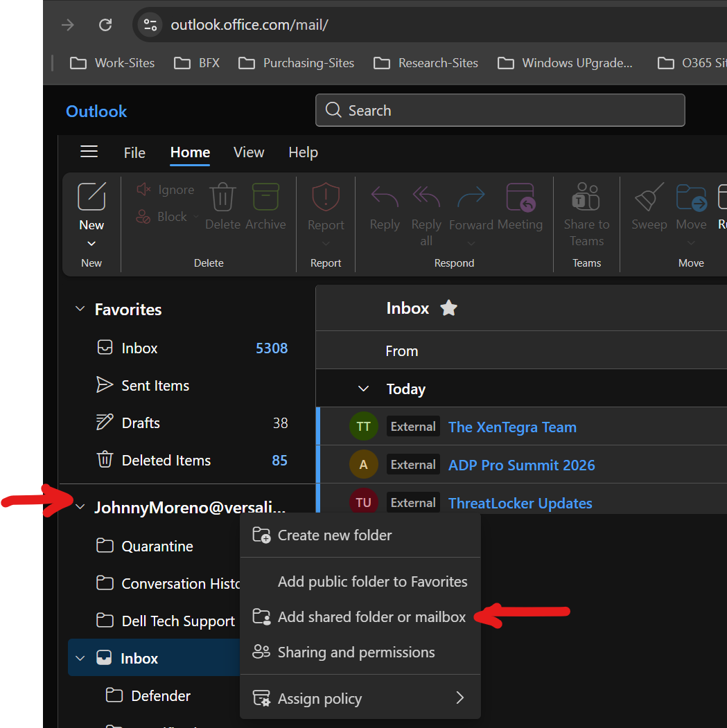Select the Quarantine folder
This screenshot has width=727, height=728.
155,546
